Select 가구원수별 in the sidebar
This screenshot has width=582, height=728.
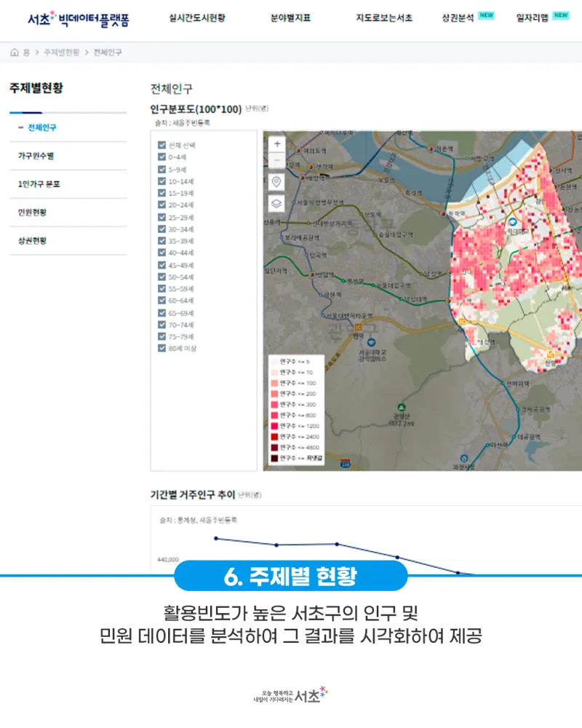click(36, 156)
